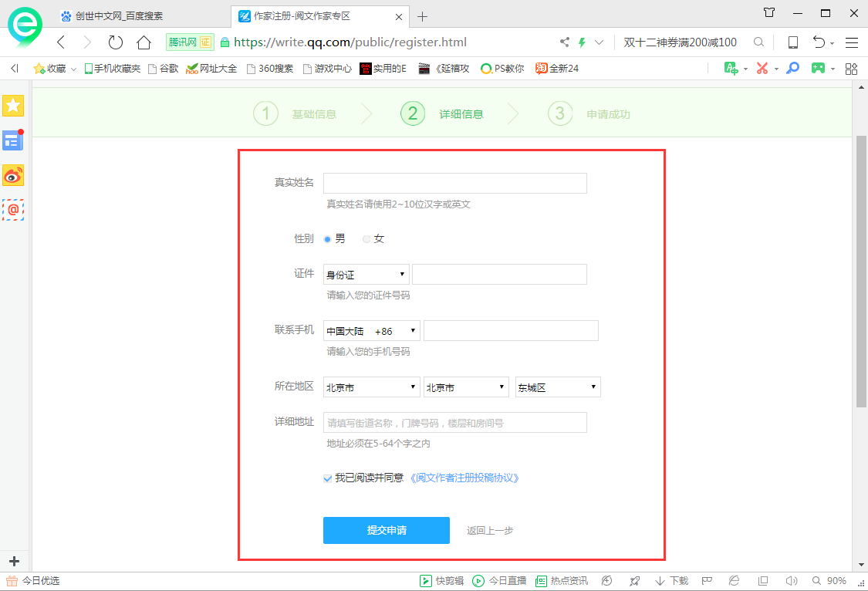This screenshot has height=591, width=868.
Task: Select the 男 gender radio button
Action: point(329,239)
